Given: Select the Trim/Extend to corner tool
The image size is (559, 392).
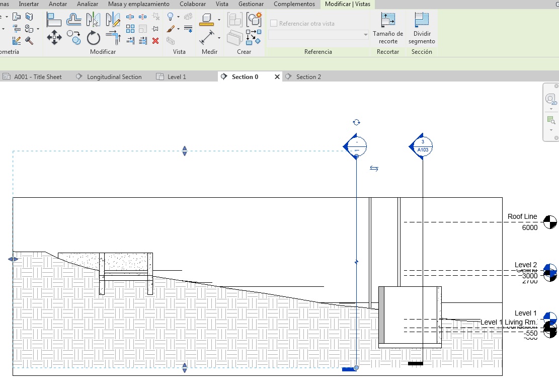Looking at the screenshot, I should (x=113, y=38).
